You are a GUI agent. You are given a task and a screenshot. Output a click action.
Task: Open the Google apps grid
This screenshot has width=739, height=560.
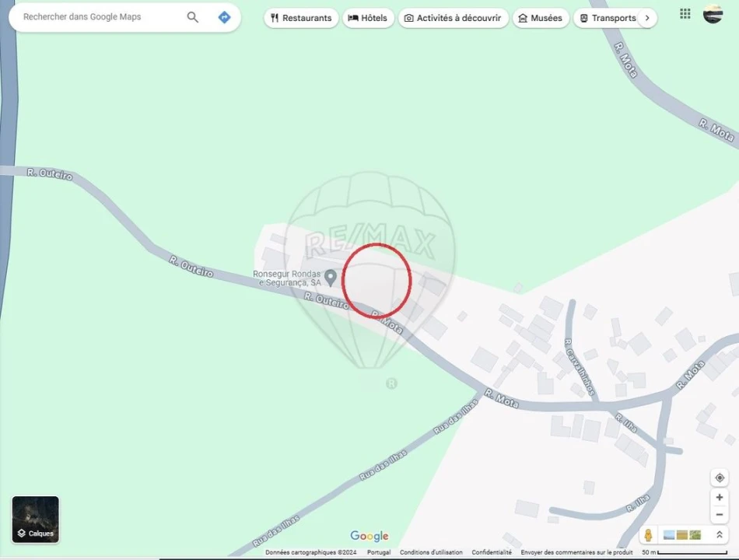(685, 14)
